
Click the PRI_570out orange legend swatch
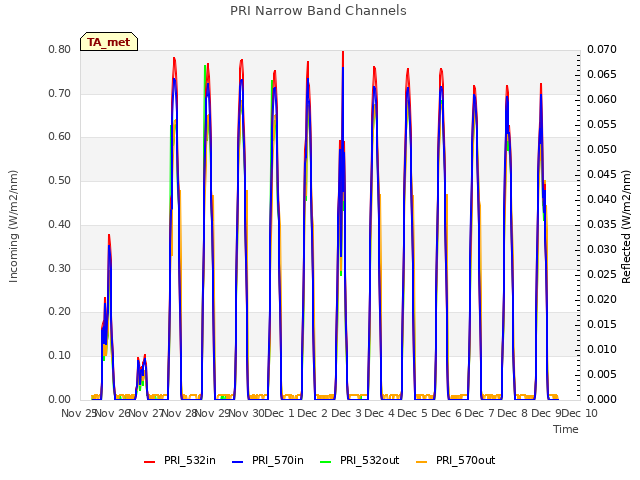422,462
